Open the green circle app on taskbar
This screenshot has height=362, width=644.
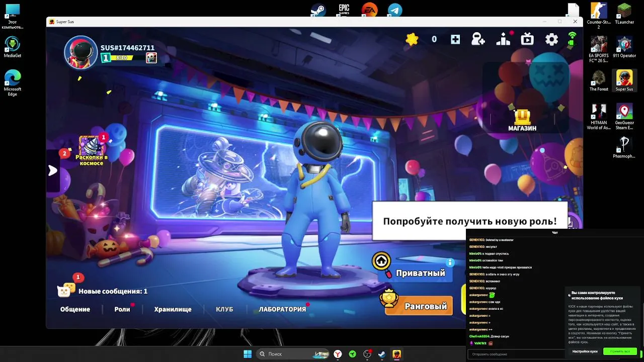[353, 354]
